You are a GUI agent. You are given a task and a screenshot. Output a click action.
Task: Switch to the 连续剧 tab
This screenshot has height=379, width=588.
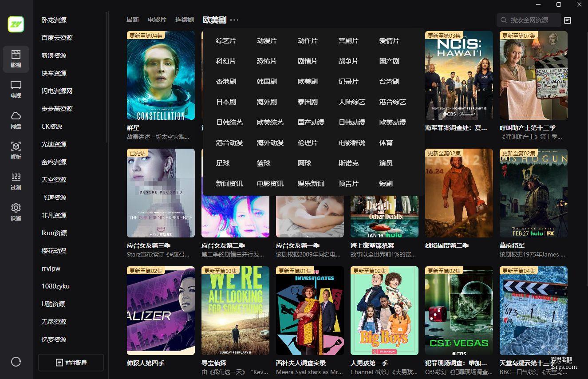[185, 20]
